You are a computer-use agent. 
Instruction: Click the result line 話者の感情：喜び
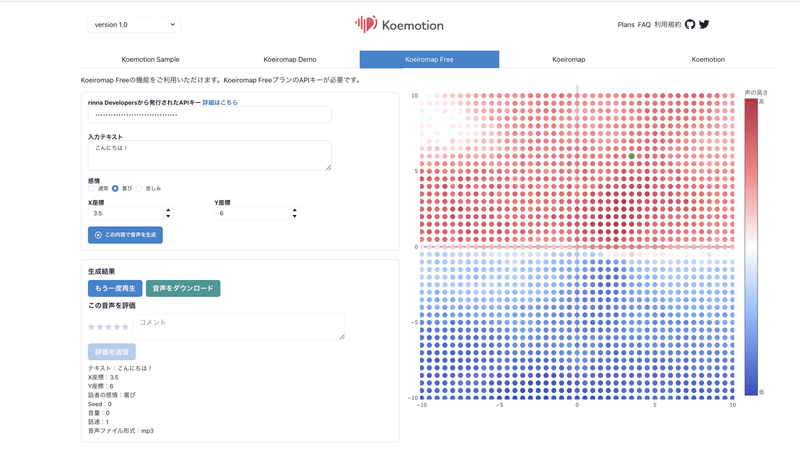pos(112,395)
